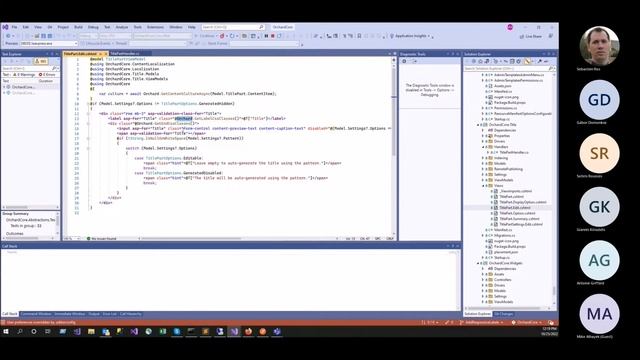This screenshot has height=360, width=640.
Task: Select the TitlePart.Edit.cshtml editor tab
Action: [x=80, y=53]
